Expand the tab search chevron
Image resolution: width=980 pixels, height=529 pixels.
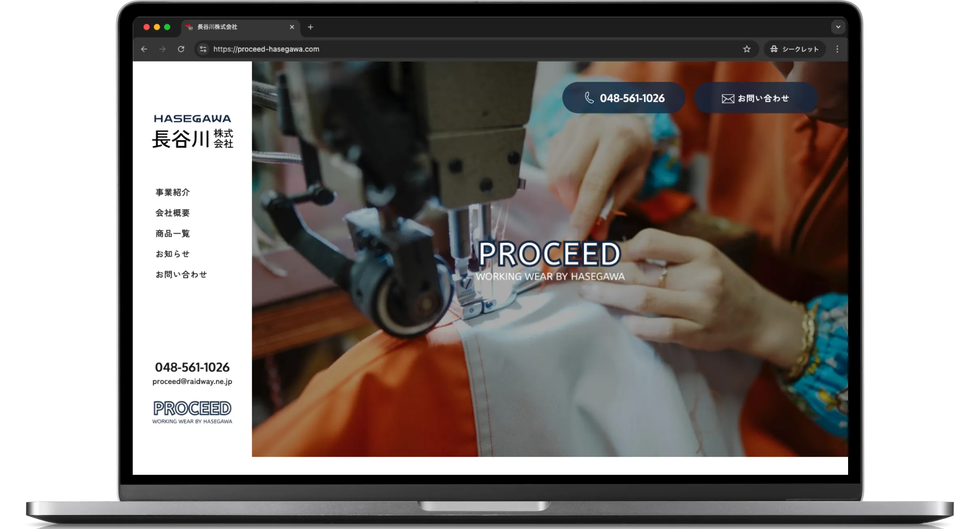pyautogui.click(x=838, y=27)
